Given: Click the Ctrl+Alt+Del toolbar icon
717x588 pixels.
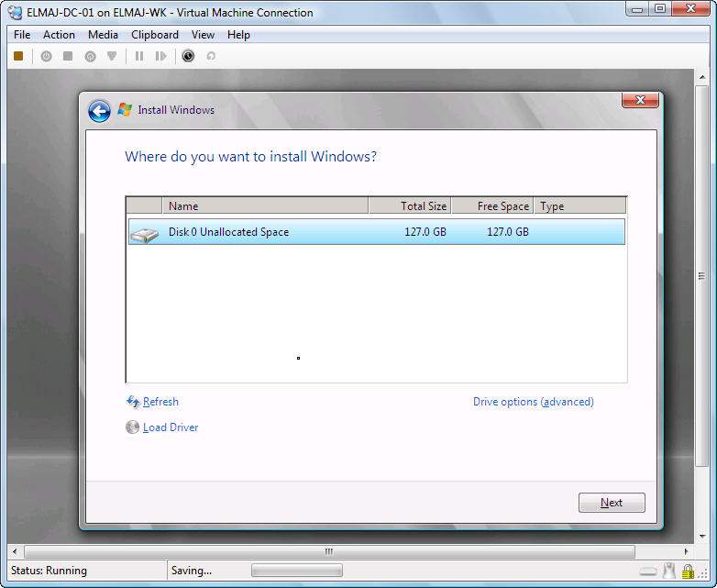Looking at the screenshot, I should [18, 56].
